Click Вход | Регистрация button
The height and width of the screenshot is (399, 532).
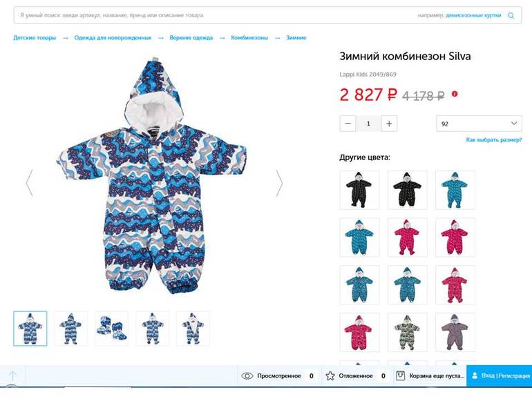[x=499, y=376]
